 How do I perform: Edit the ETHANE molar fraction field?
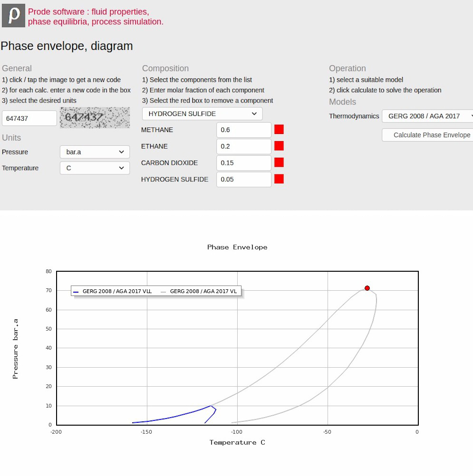tap(244, 146)
